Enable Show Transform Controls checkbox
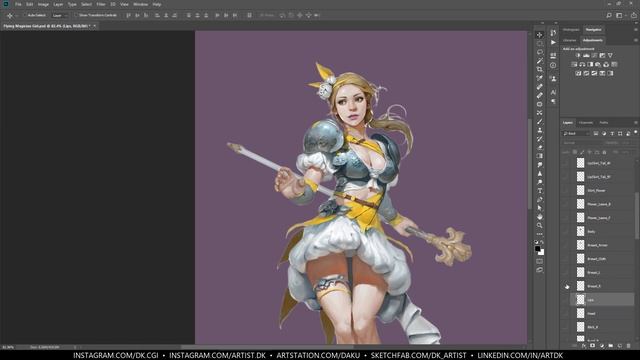 tap(76, 15)
